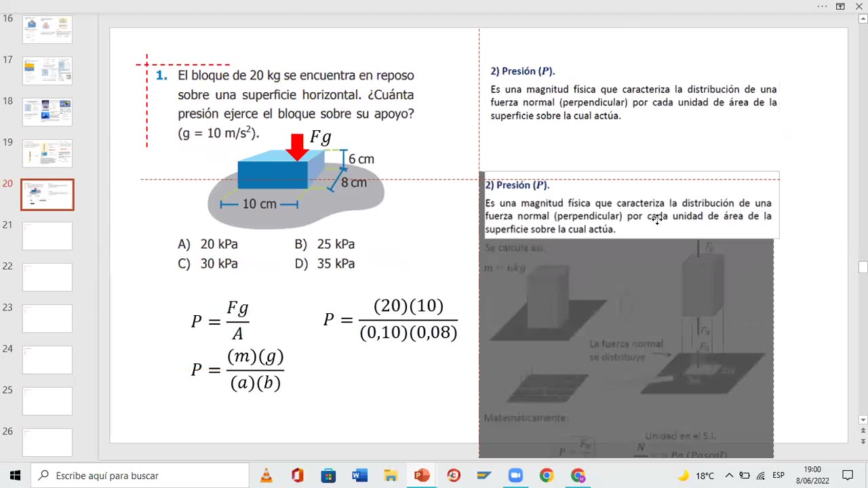Click vertical scrollbar thumb of slide editor

[863, 266]
